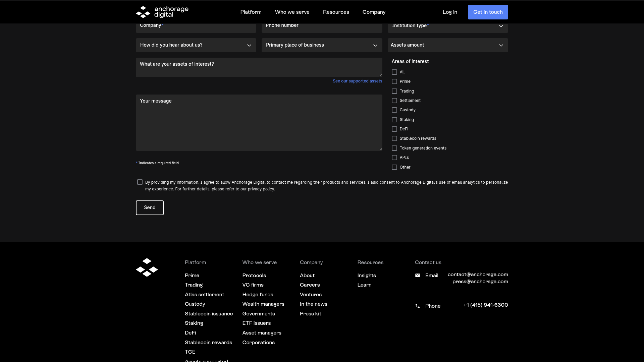Open the Prime footer link
Screen dimensions: 644x362
192,276
